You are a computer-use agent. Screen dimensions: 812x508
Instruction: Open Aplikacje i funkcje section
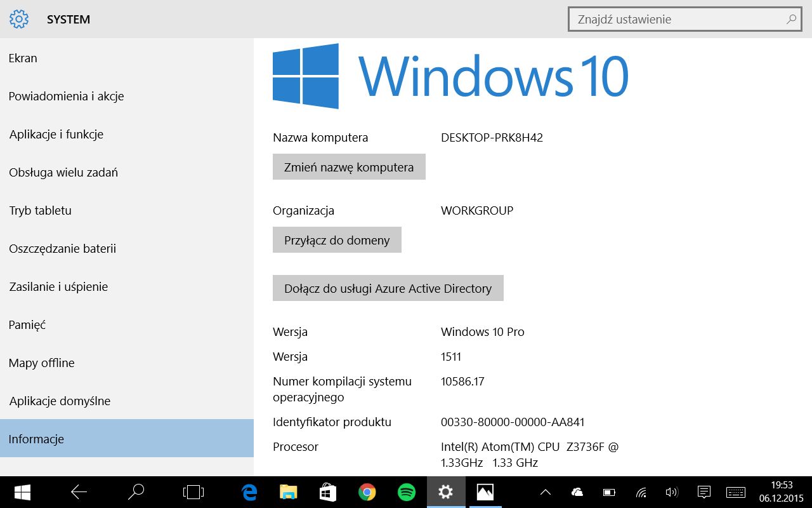point(127,134)
